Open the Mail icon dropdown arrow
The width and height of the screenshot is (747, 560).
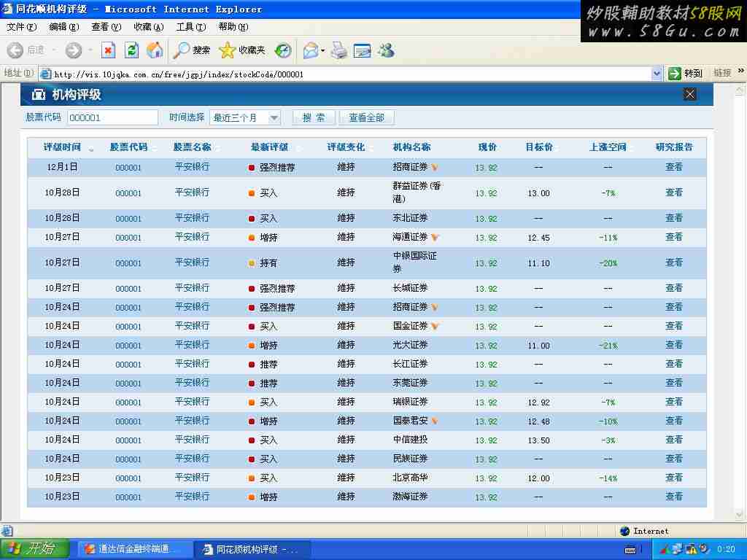pyautogui.click(x=323, y=50)
